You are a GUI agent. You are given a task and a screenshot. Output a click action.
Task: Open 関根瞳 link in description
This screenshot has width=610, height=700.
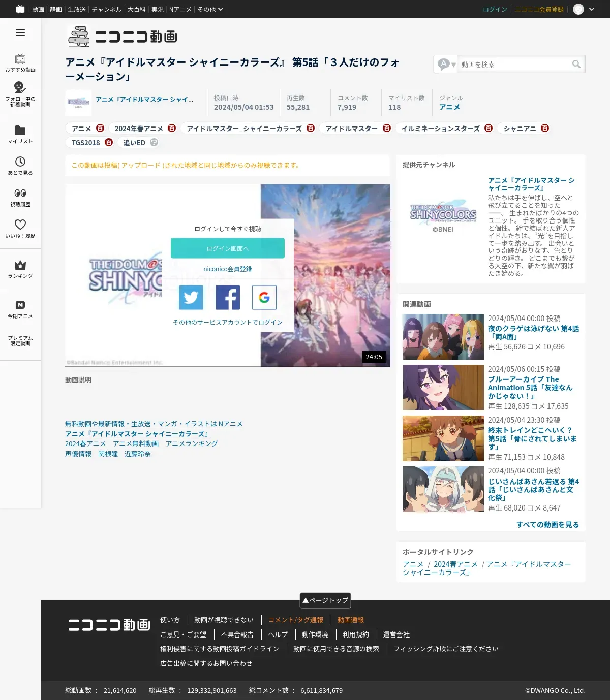[108, 454]
